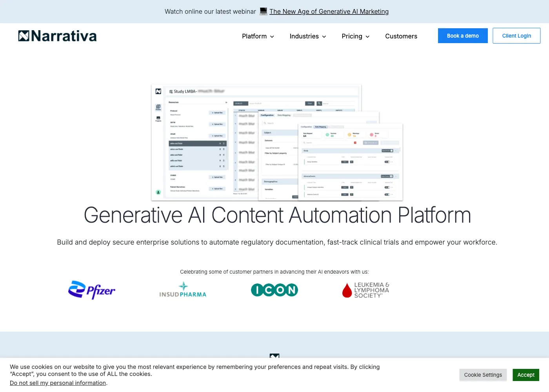Click the Narrativa icon inside the product screenshot

(158, 91)
